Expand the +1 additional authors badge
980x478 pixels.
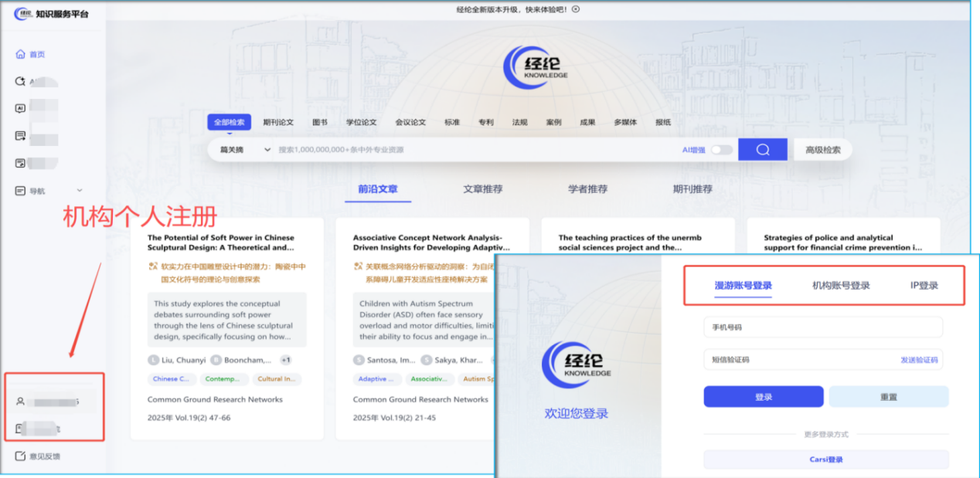[286, 360]
